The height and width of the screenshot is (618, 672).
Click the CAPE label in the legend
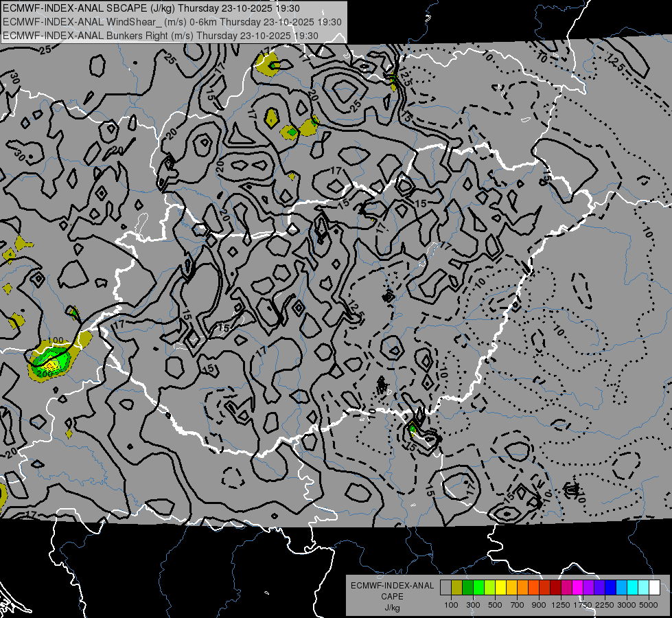392,597
